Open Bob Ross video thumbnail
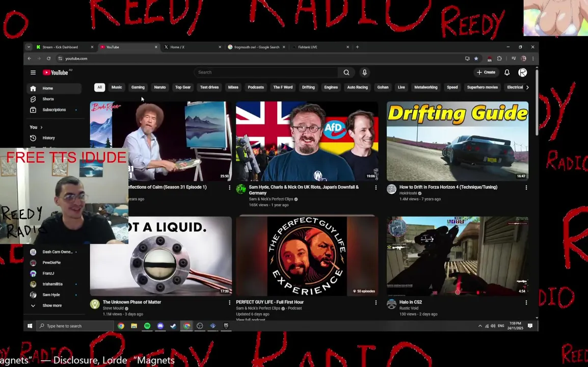The image size is (588, 367). [161, 141]
